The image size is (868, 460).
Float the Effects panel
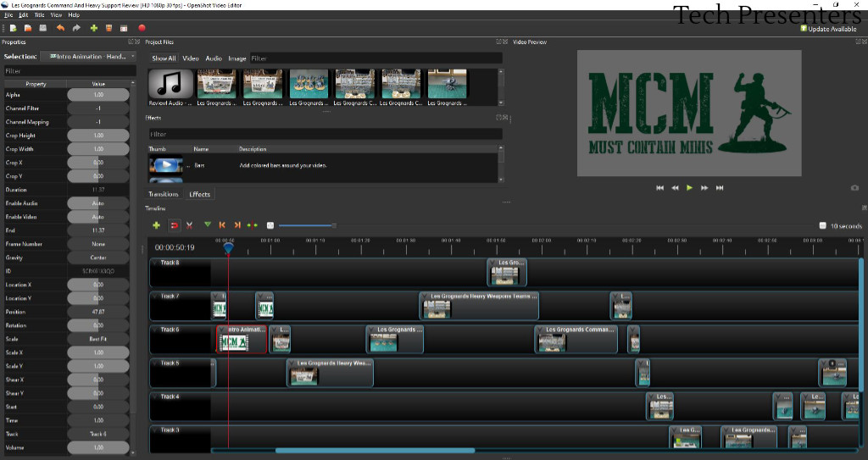click(x=498, y=118)
